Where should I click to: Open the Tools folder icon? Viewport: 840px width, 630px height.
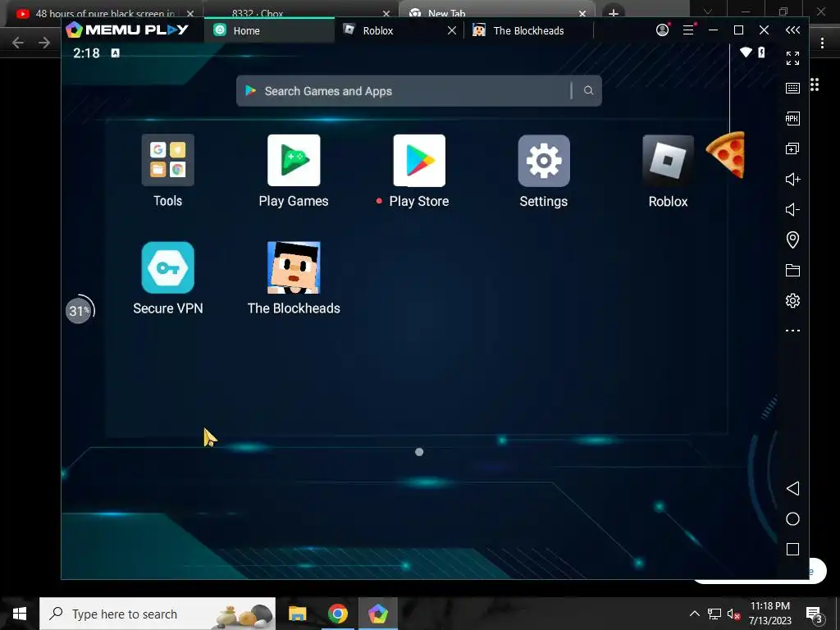[x=167, y=160]
